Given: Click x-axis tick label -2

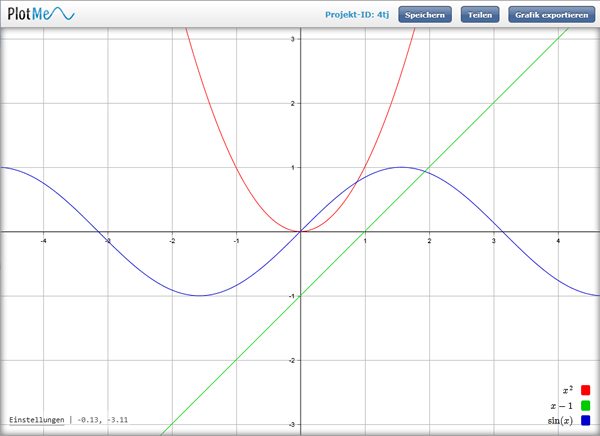Looking at the screenshot, I should (x=172, y=241).
